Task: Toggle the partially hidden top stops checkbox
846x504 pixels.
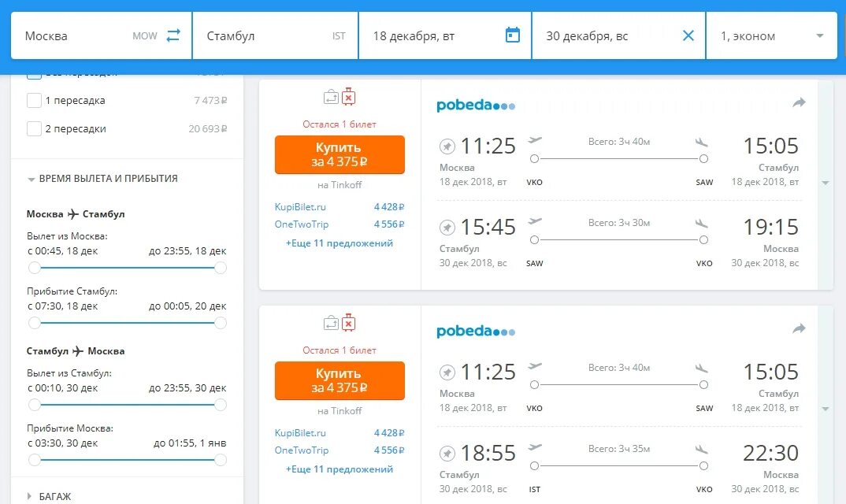Action: [34, 76]
